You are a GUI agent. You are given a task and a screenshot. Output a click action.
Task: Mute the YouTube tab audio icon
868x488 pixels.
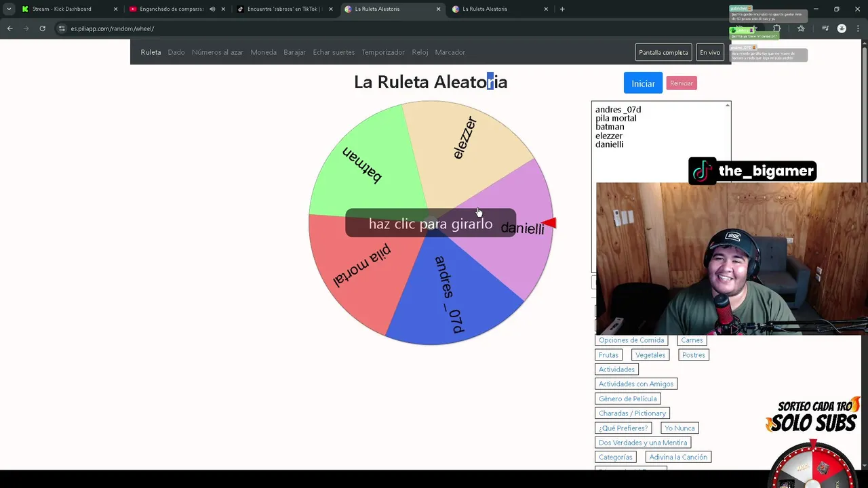click(x=212, y=9)
